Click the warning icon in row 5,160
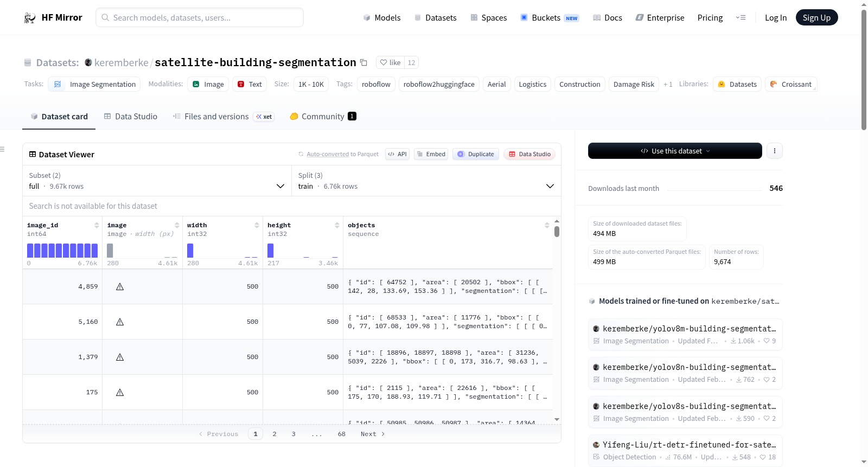The height and width of the screenshot is (467, 868). [x=120, y=322]
